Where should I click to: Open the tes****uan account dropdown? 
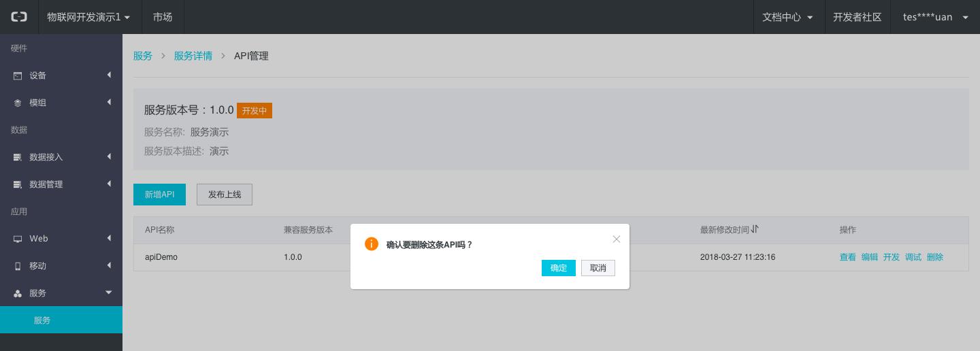click(x=935, y=17)
